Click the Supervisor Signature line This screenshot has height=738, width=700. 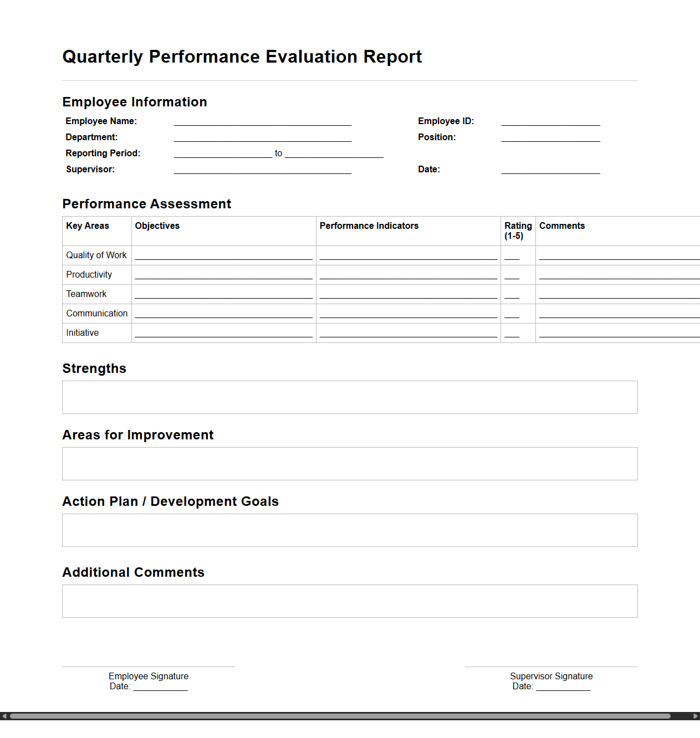coord(551,667)
